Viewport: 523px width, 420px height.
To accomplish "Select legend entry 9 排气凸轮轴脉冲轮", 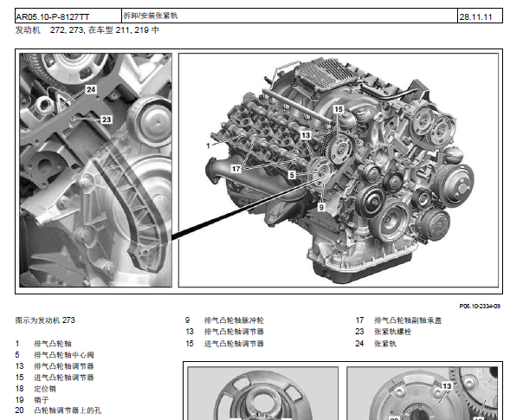I will 224,320.
